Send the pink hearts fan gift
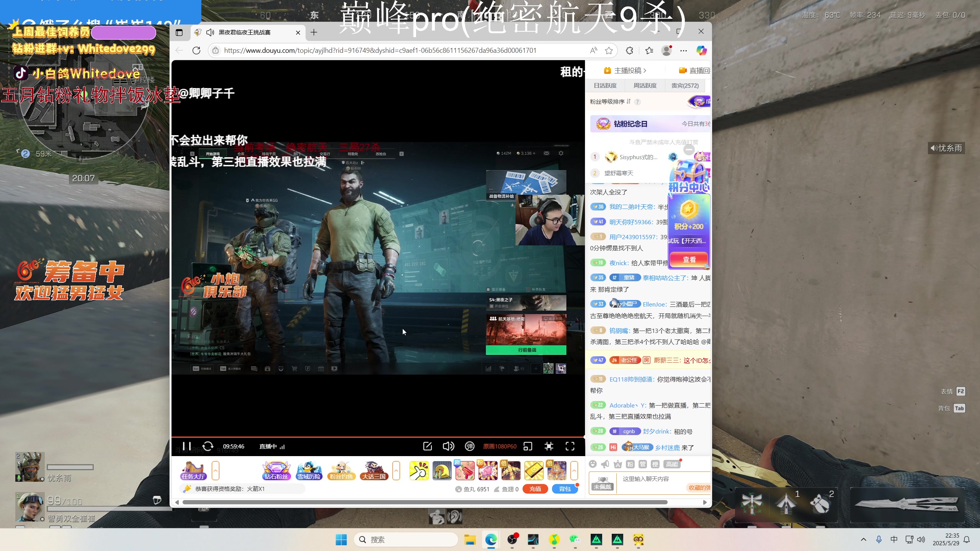Viewport: 980px width, 551px height. pyautogui.click(x=488, y=471)
